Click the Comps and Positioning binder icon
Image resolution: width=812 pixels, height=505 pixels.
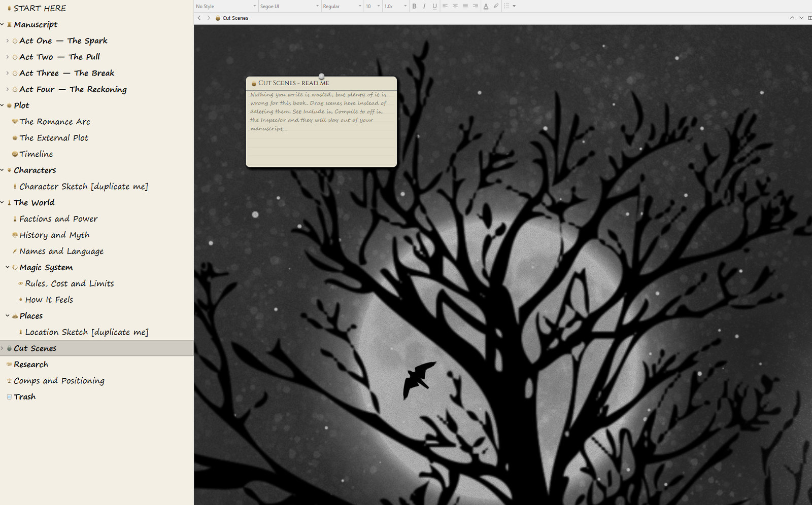(x=9, y=381)
